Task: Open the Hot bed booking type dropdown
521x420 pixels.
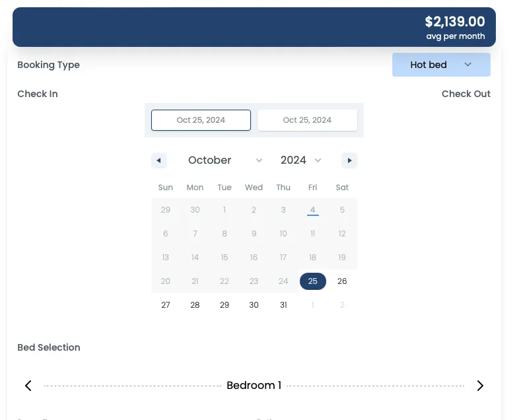Action: pos(441,65)
